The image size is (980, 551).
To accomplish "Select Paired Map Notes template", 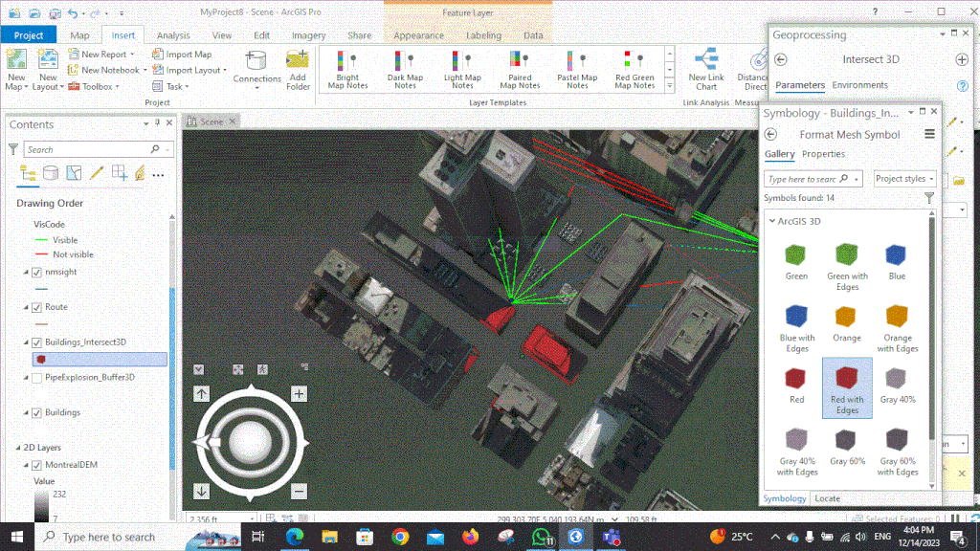I will 520,69.
